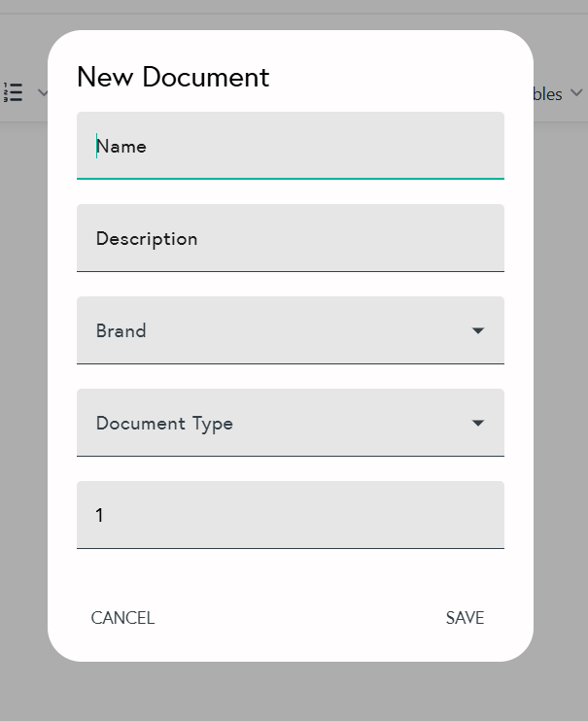Click the Document Type dropdown arrow

(477, 424)
